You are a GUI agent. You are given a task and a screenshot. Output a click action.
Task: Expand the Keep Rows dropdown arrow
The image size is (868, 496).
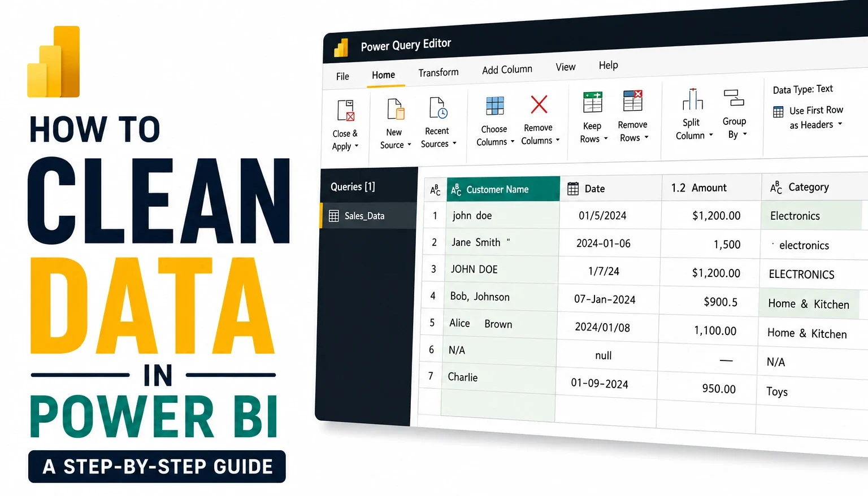coord(606,138)
